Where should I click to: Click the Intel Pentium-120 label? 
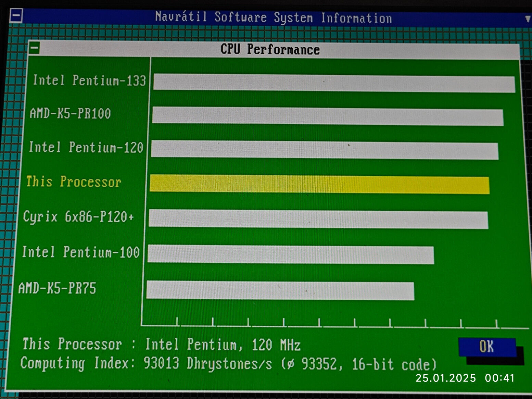click(86, 147)
